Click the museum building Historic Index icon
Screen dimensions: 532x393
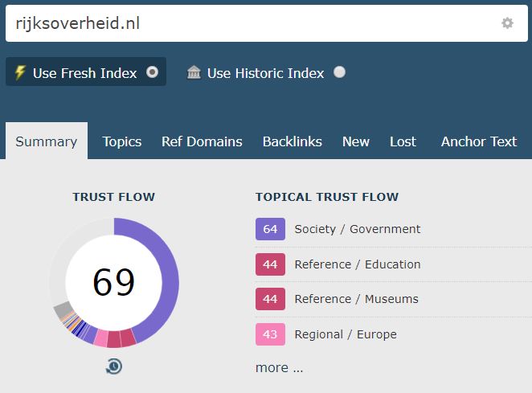click(x=194, y=72)
